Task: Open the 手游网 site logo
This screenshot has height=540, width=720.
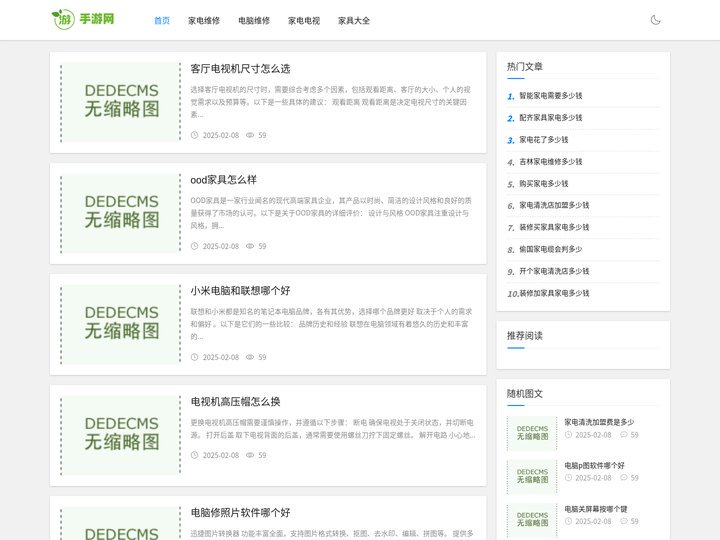Action: (x=83, y=19)
